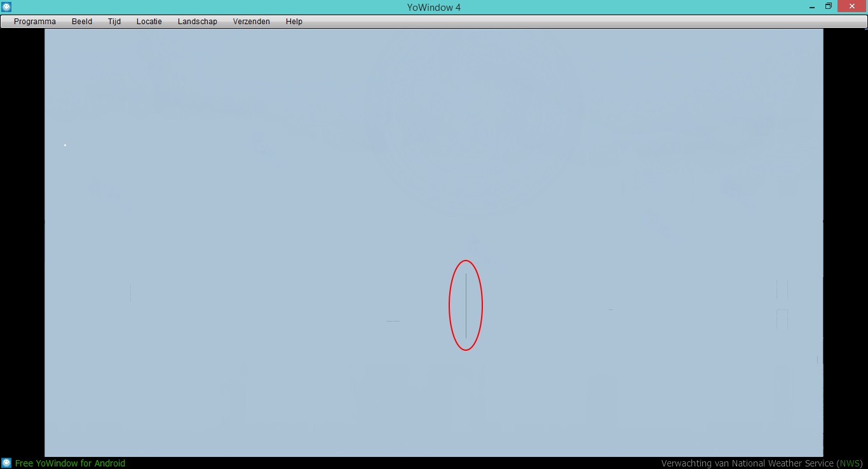Open the Landschap menu
The image size is (868, 469).
pyautogui.click(x=198, y=22)
